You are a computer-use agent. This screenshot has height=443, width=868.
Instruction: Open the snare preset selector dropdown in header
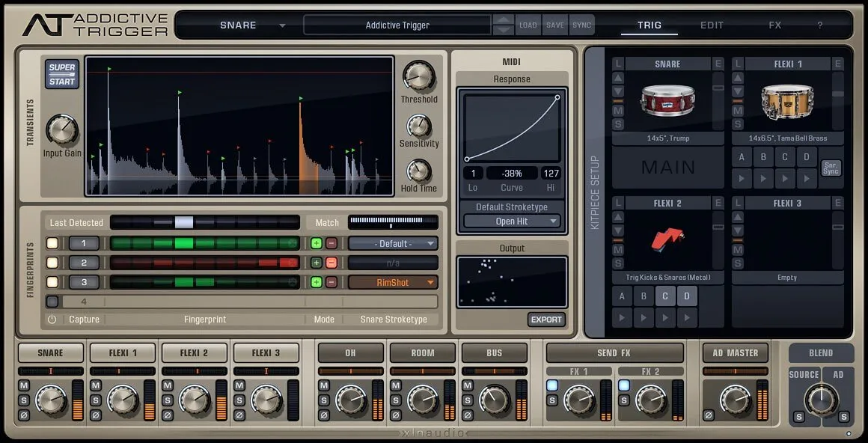tap(254, 25)
